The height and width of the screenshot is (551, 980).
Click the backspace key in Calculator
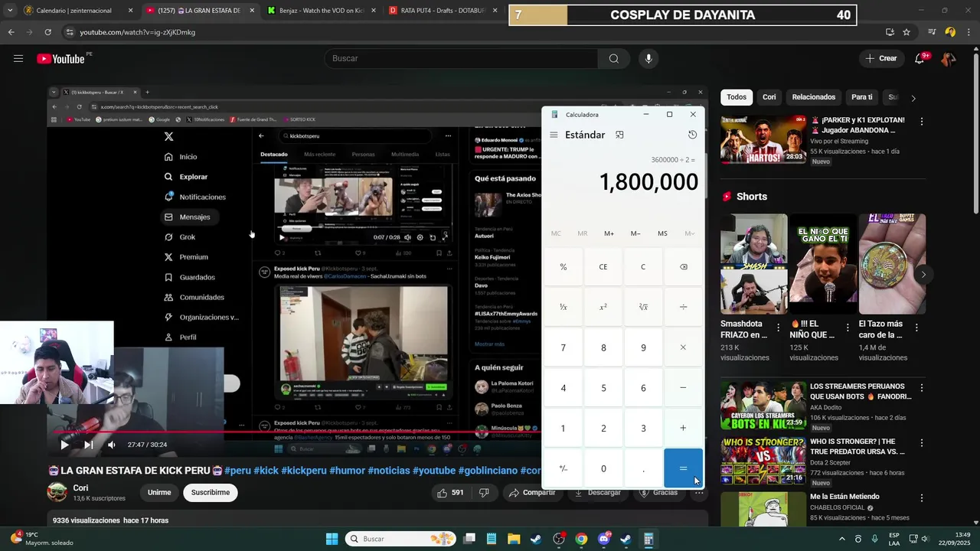[683, 267]
